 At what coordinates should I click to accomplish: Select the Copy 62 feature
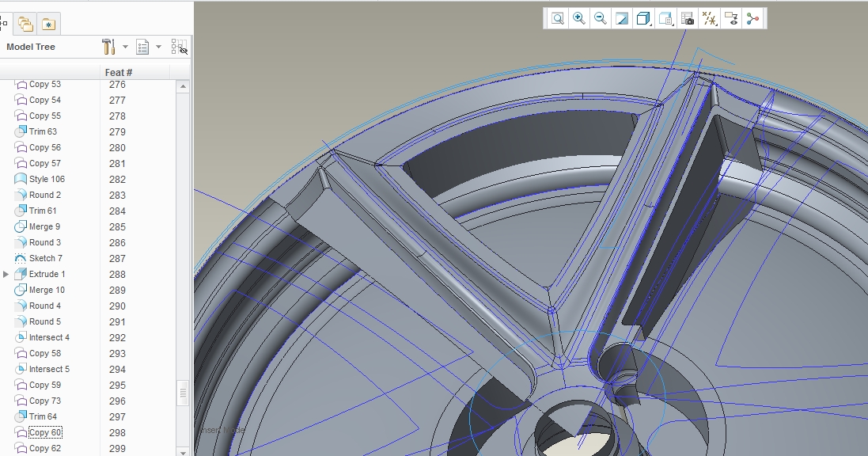coord(45,448)
